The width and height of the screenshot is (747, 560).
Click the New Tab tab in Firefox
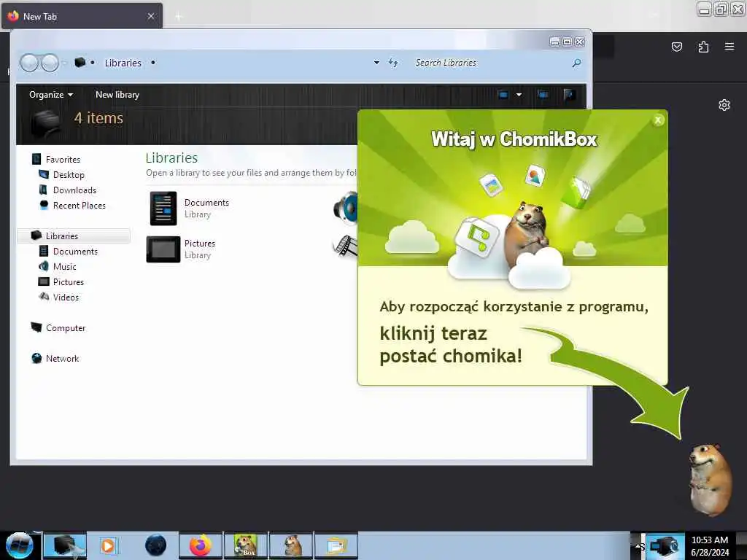pos(82,16)
